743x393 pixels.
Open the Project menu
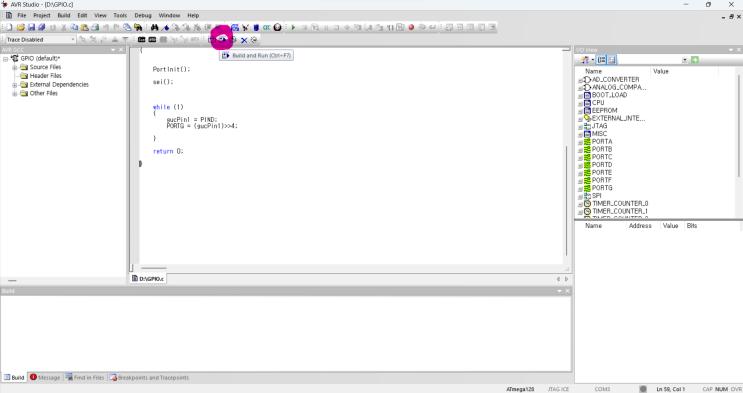coord(42,16)
